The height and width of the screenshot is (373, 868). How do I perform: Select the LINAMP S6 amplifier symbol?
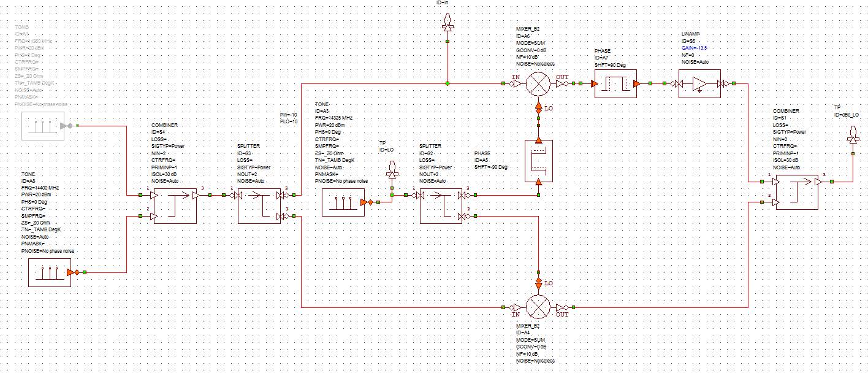point(699,83)
